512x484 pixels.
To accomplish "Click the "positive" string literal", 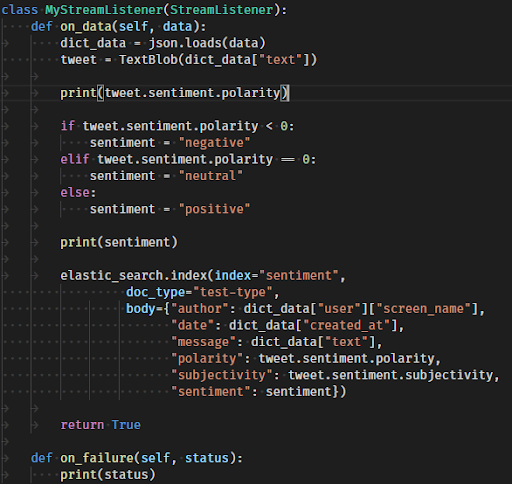I will (x=214, y=209).
